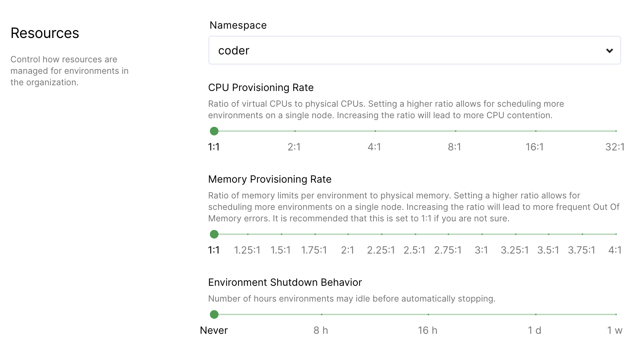Set shutdown behavior to 1 day

[535, 315]
